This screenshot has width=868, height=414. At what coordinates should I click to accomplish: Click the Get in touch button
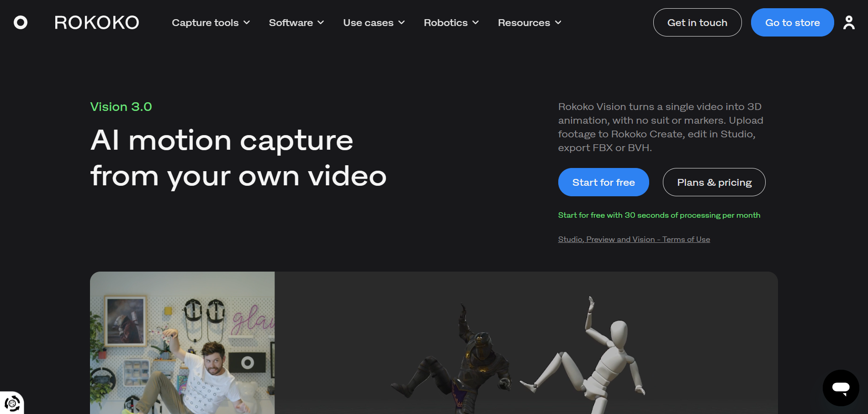pos(697,22)
